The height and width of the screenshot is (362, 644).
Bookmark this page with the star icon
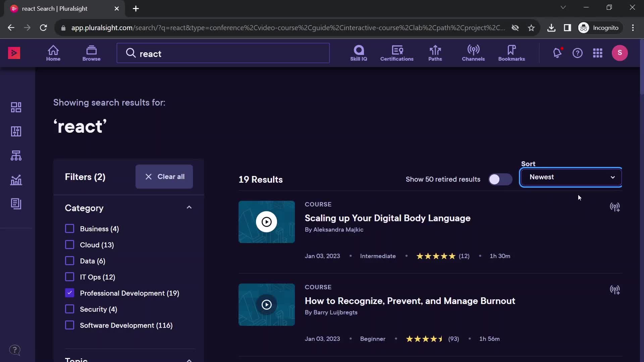pyautogui.click(x=531, y=28)
